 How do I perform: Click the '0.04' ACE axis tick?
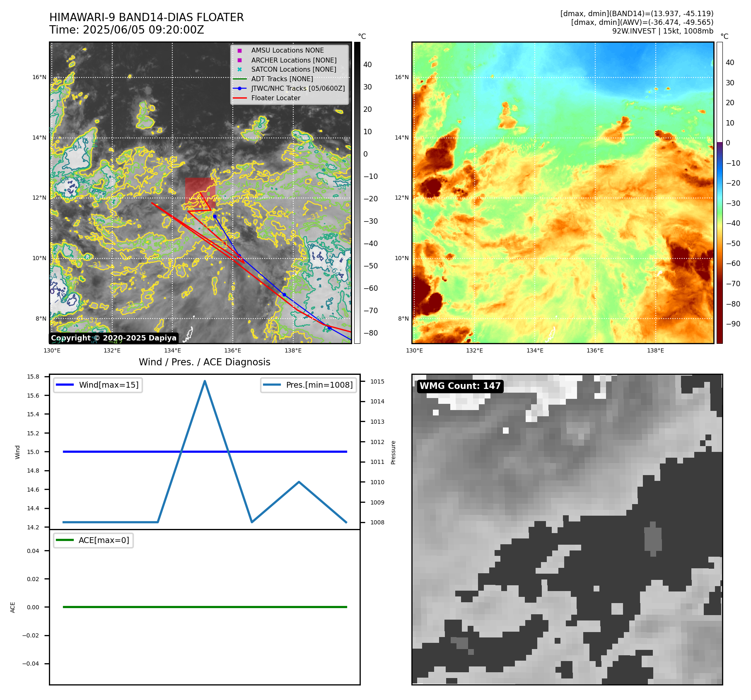33,551
